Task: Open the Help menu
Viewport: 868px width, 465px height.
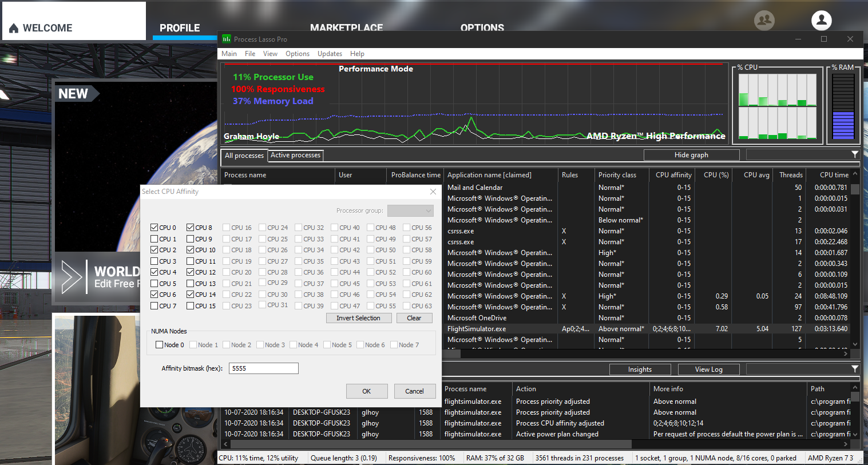Action: point(357,54)
